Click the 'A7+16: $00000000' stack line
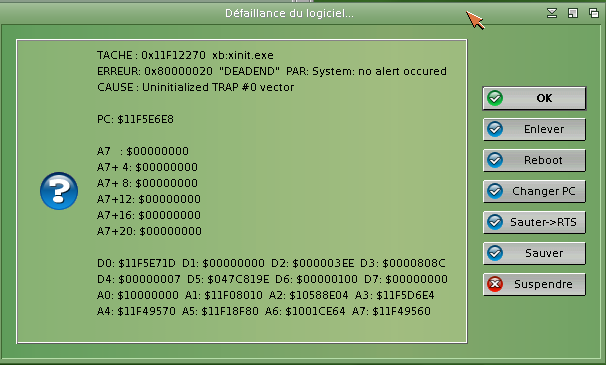The image size is (606, 365). pyautogui.click(x=149, y=215)
